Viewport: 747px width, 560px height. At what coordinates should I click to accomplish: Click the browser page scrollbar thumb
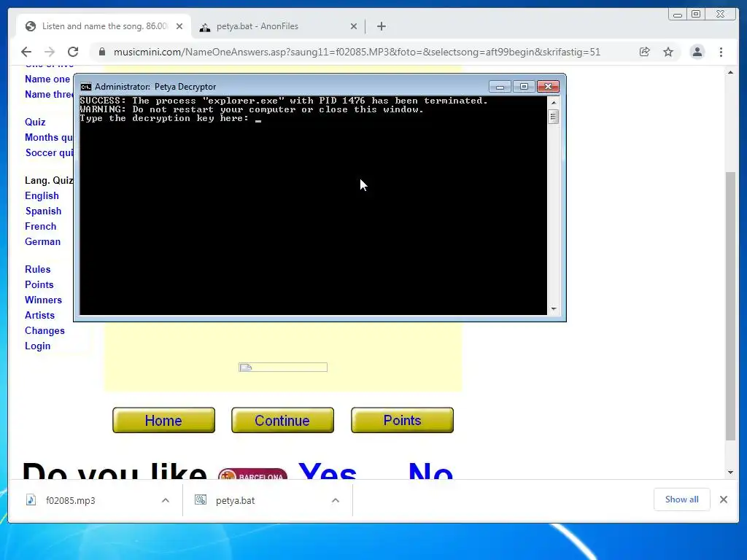tap(730, 306)
